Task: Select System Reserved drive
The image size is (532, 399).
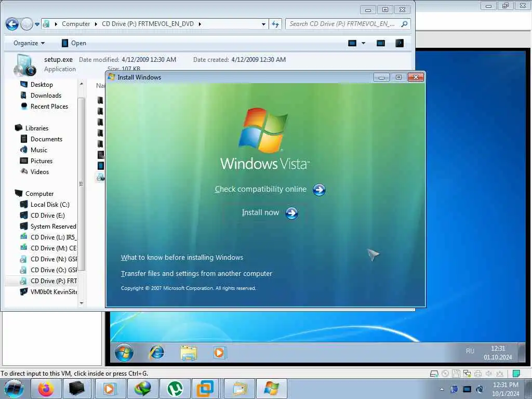Action: pos(48,226)
